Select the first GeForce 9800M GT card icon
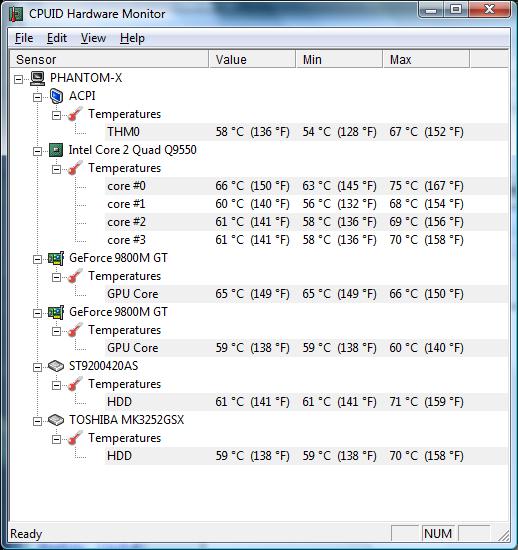Image resolution: width=518 pixels, height=550 pixels. [x=56, y=259]
